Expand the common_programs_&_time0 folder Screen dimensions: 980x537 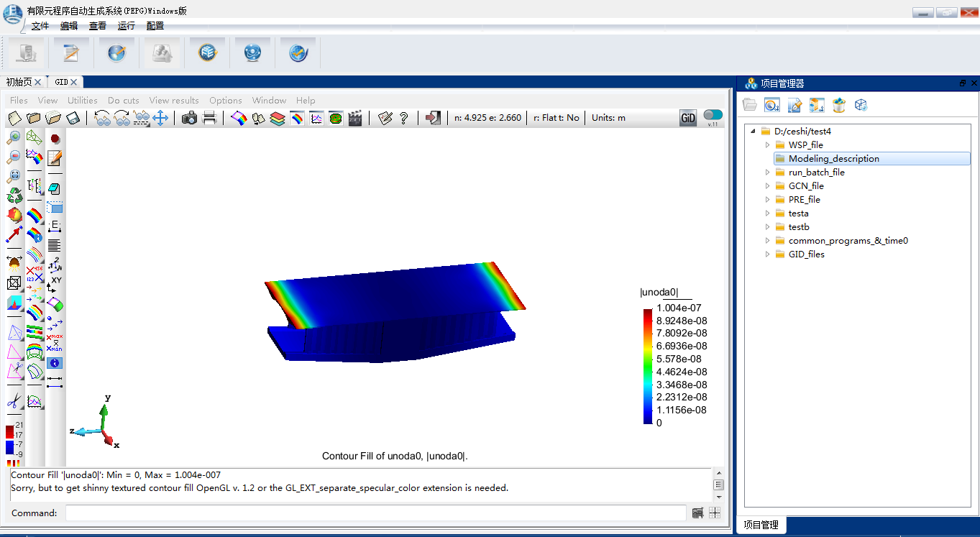tap(767, 241)
